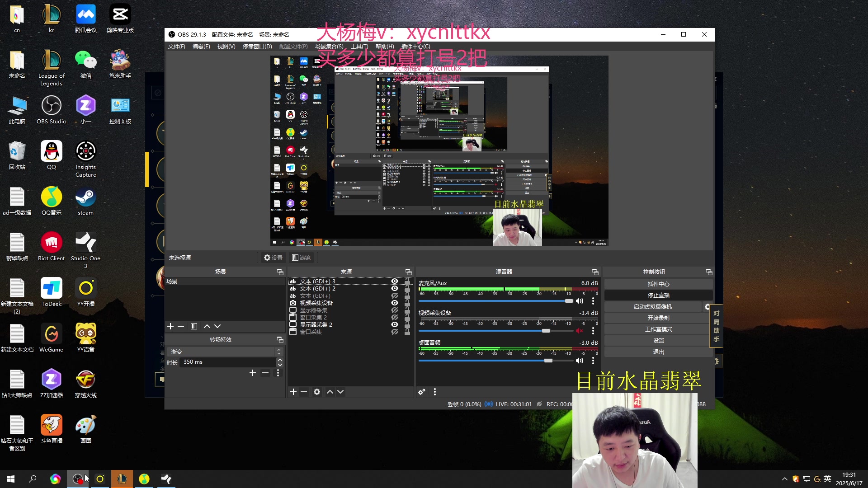Open taskbar search magnifier
Viewport: 868px width, 488px height.
(x=33, y=479)
